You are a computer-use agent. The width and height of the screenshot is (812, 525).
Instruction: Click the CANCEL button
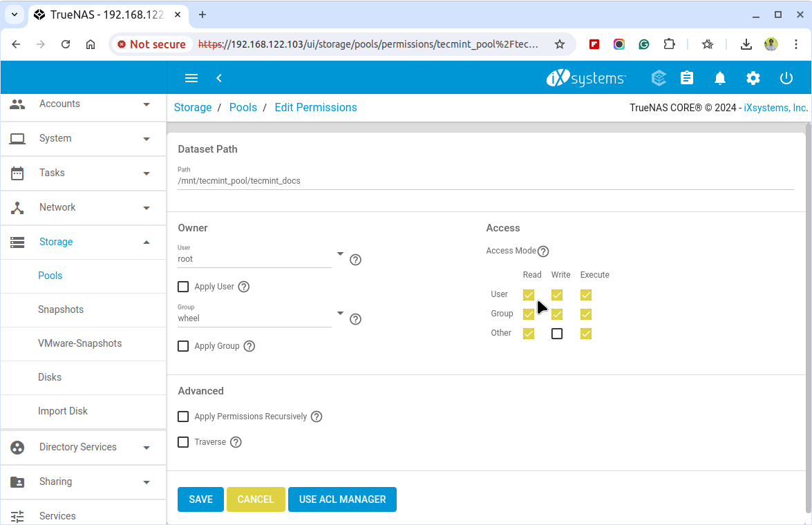(256, 499)
